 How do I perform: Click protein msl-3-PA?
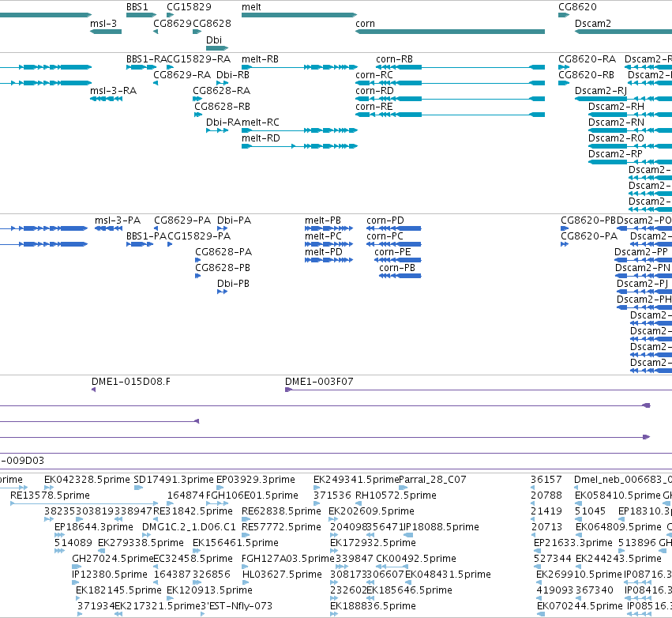coord(108,228)
